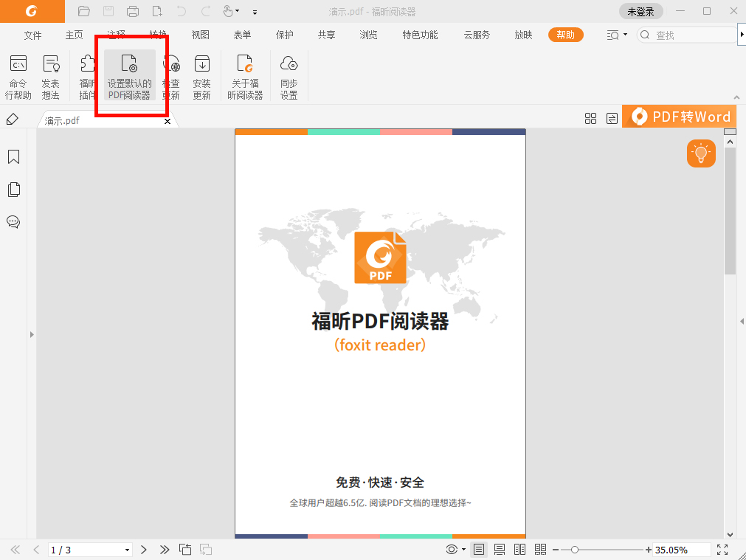The image size is (746, 560).
Task: Select 设置默认的PDF阅读器 option
Action: pyautogui.click(x=129, y=74)
